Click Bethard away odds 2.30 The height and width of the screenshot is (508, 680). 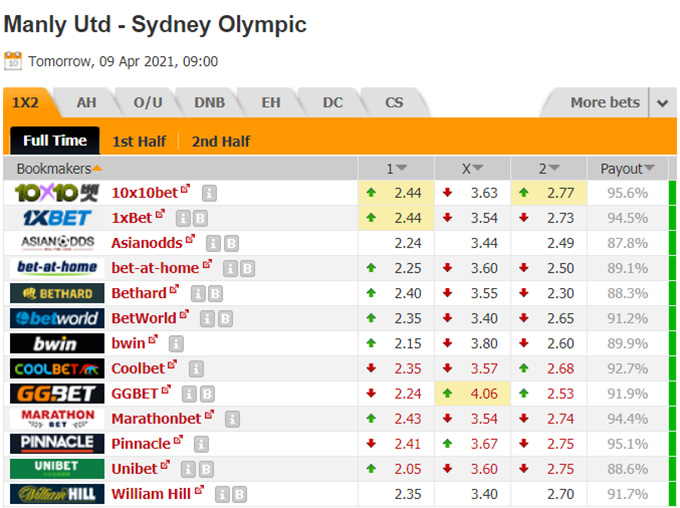pyautogui.click(x=560, y=293)
